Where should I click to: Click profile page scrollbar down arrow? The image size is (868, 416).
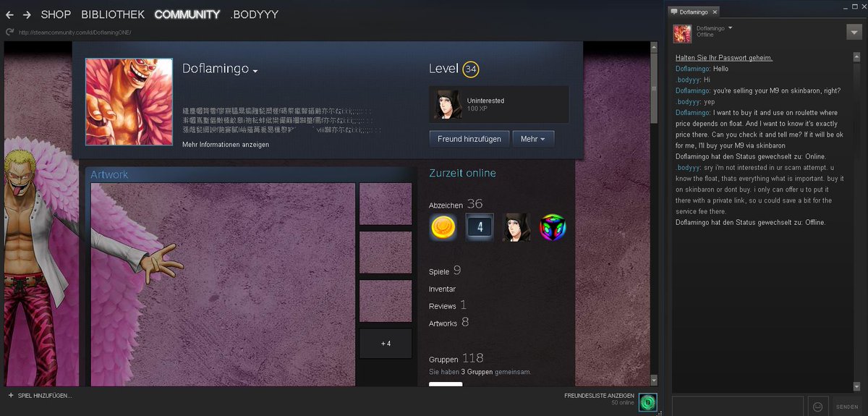pyautogui.click(x=655, y=379)
